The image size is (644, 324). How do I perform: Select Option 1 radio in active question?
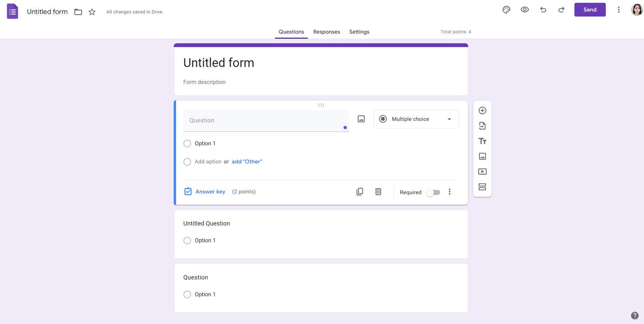coord(187,143)
